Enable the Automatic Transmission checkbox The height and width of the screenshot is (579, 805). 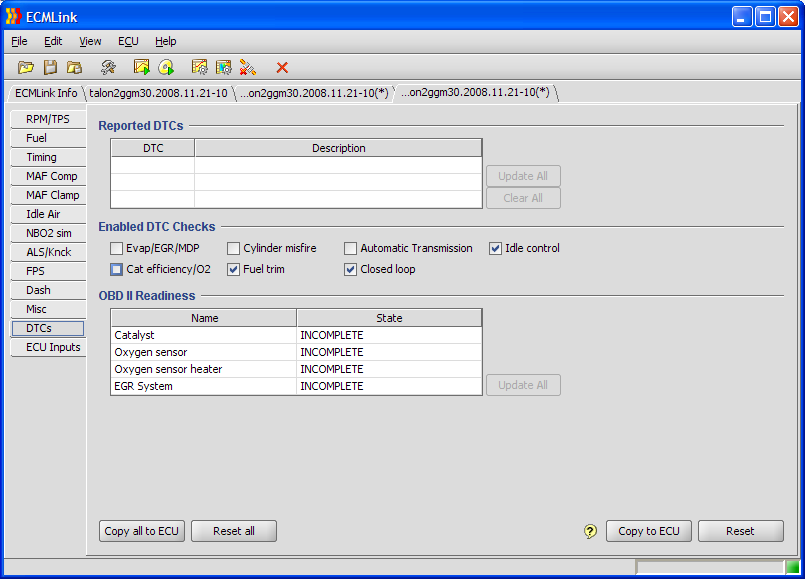(351, 248)
